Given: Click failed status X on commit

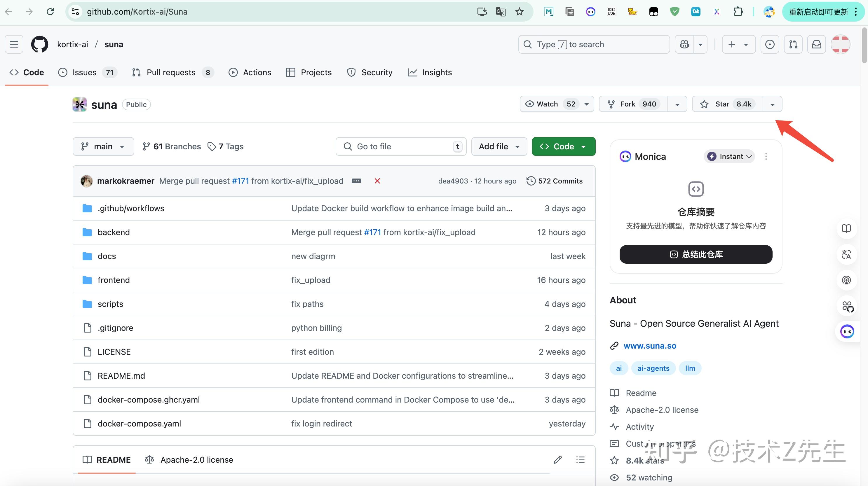Looking at the screenshot, I should (377, 181).
